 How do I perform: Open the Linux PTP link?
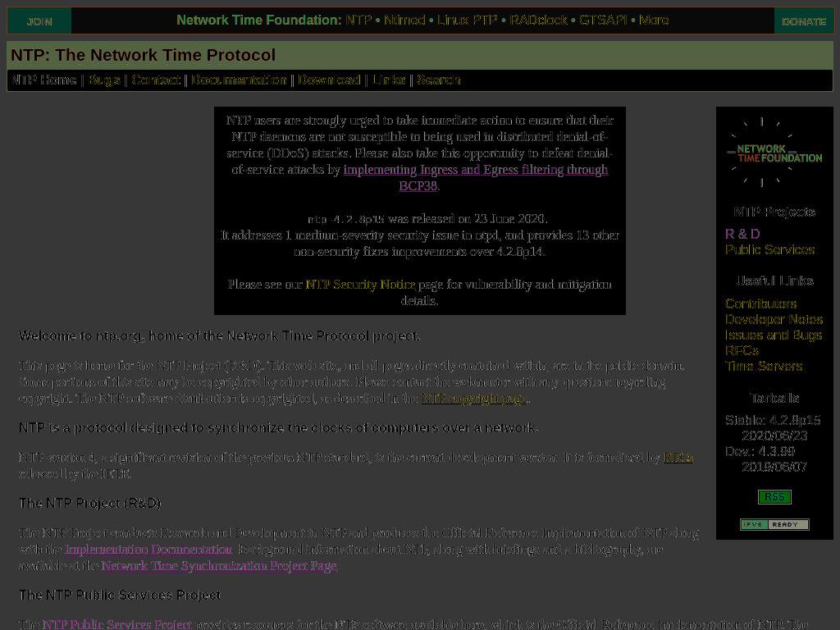(x=467, y=21)
